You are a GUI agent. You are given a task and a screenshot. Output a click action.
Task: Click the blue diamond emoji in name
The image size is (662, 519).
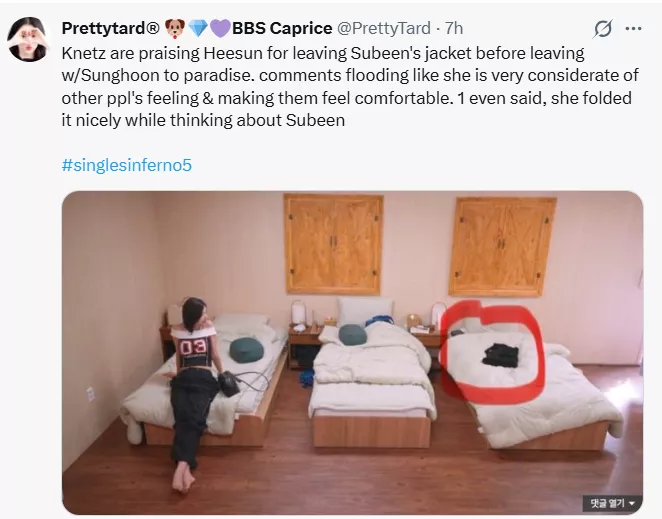198,28
